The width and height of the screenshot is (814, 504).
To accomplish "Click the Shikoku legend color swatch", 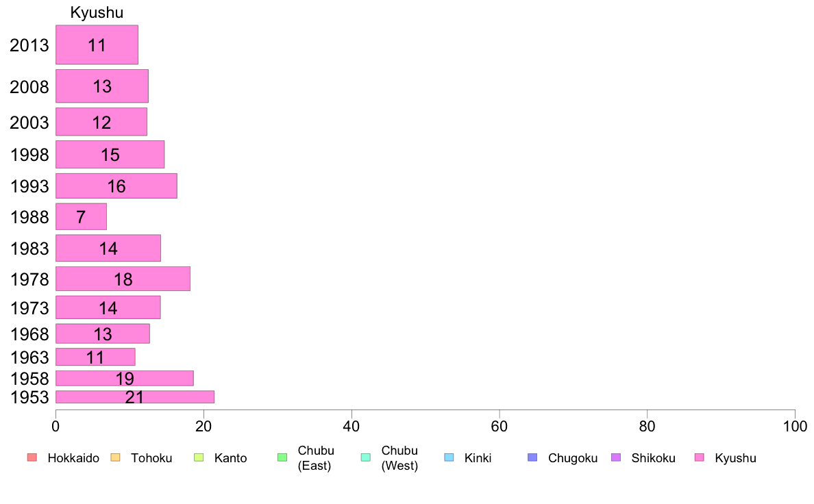I will pos(616,457).
